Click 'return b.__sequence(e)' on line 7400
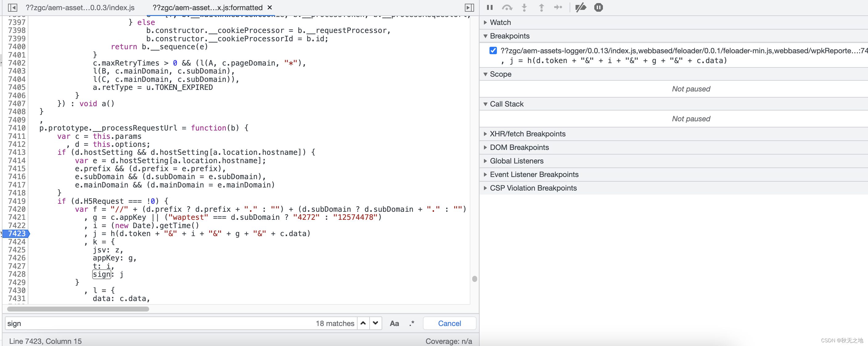This screenshot has height=346, width=868. (159, 47)
